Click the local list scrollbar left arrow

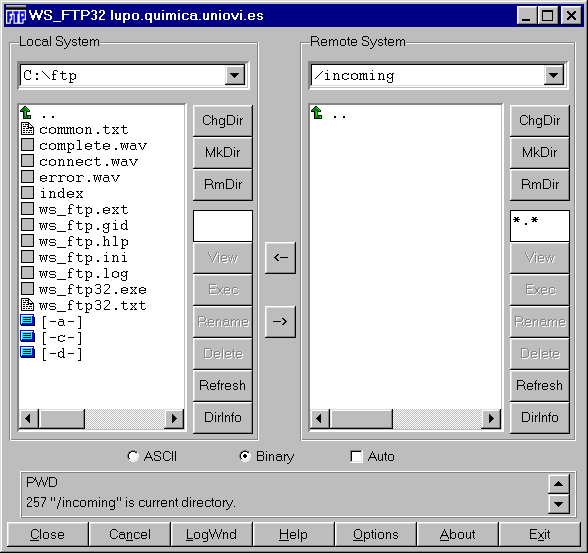coord(28,418)
